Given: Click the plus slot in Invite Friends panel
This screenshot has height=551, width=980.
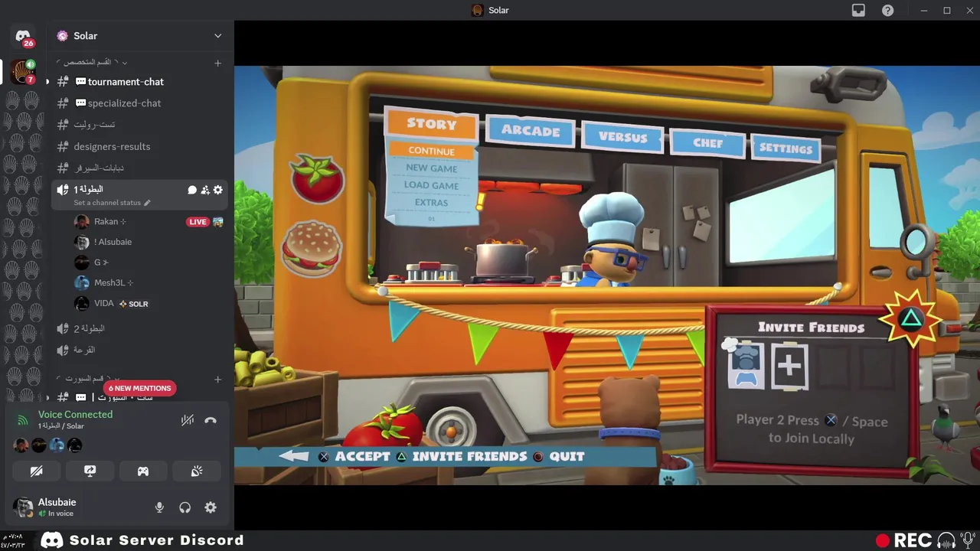Looking at the screenshot, I should pyautogui.click(x=789, y=367).
